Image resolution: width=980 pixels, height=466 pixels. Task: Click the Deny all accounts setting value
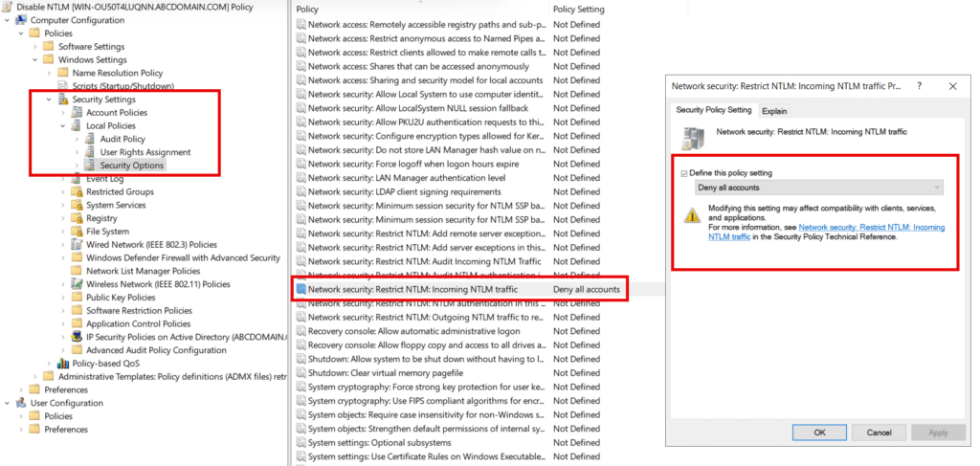[587, 289]
